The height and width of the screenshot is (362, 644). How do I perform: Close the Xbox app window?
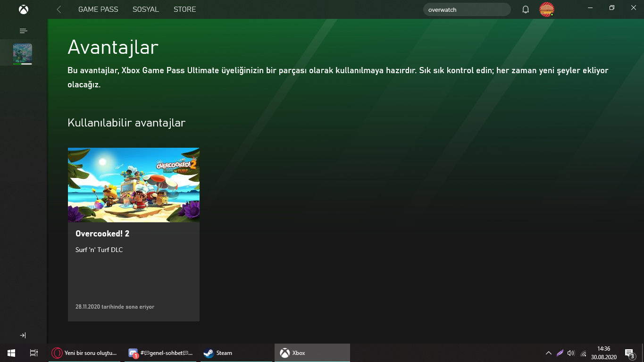coord(633,8)
